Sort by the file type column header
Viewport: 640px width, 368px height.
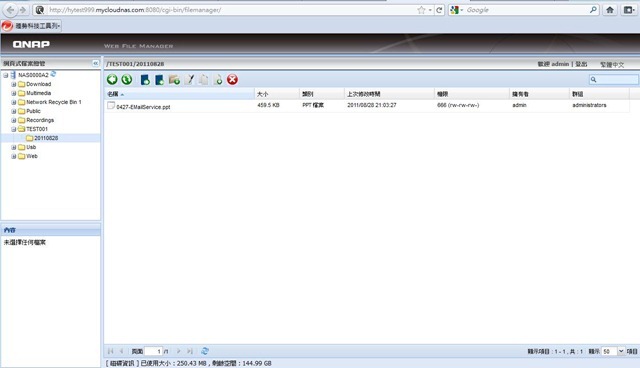click(x=322, y=94)
